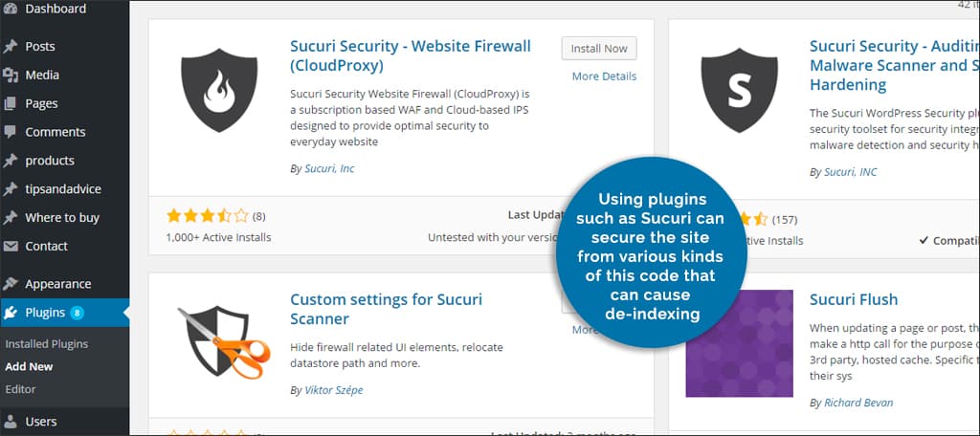This screenshot has width=980, height=436.
Task: Click the Where to buy pin icon
Action: [10, 218]
